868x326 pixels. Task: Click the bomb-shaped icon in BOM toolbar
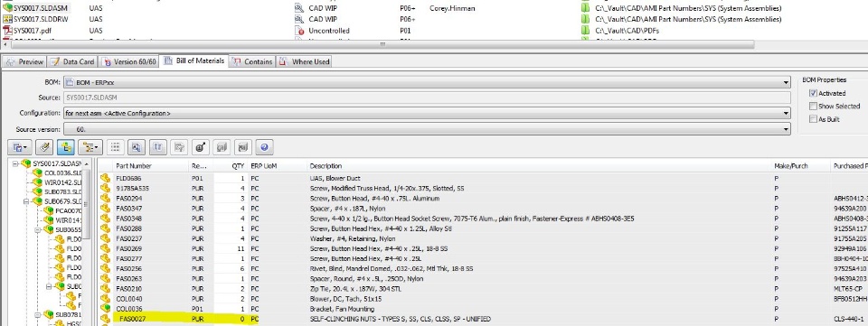coord(201,147)
